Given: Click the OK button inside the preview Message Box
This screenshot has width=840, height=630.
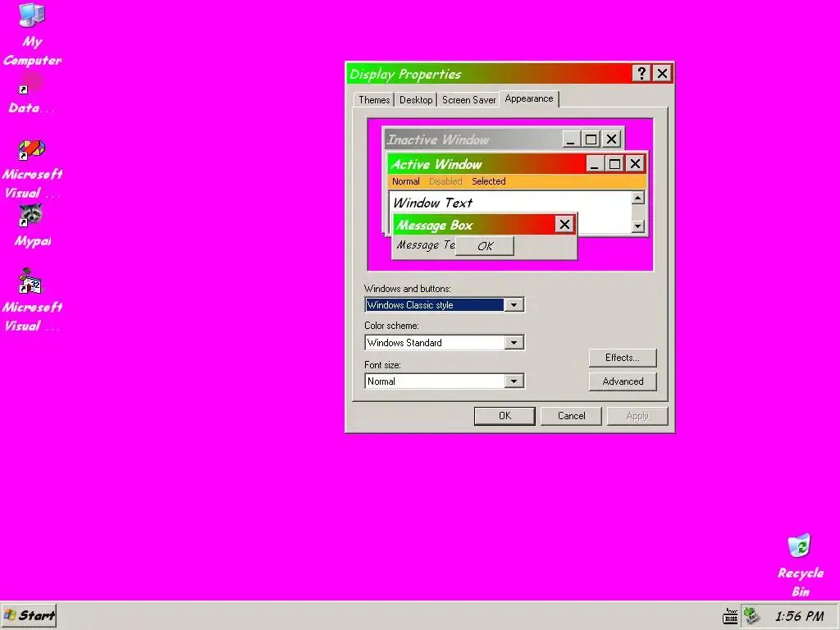Looking at the screenshot, I should tap(485, 246).
